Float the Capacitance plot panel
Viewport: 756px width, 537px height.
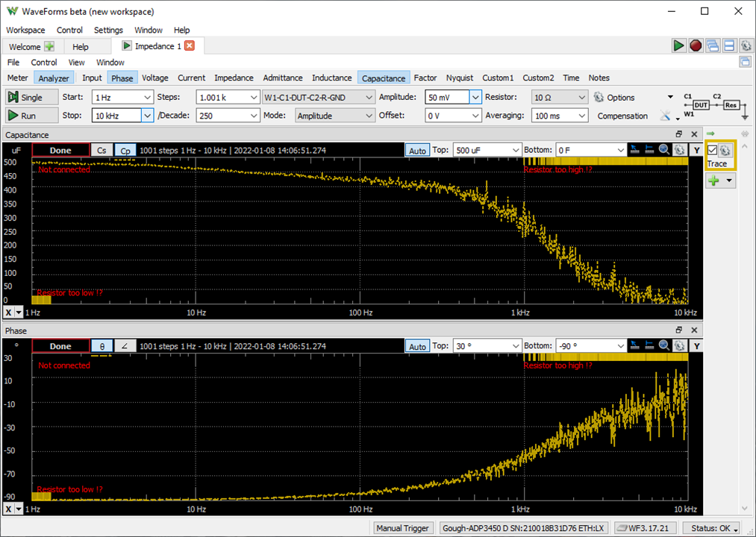[679, 134]
